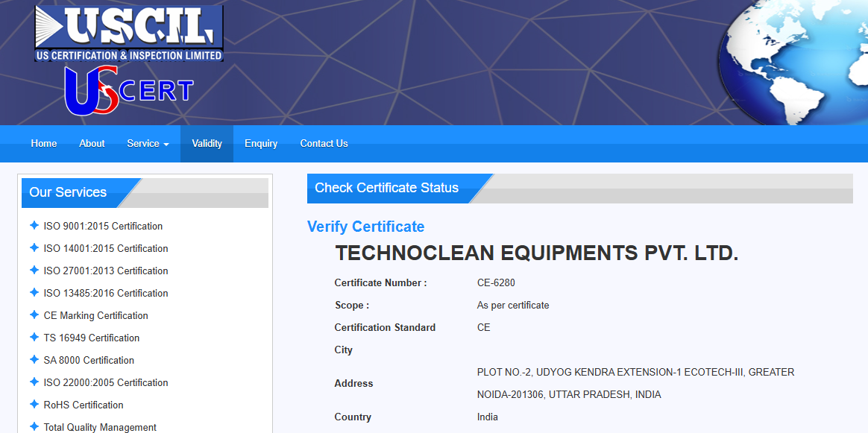Click star bullet beside TS 16949 Certification
Screen dimensions: 868x433
(34, 338)
